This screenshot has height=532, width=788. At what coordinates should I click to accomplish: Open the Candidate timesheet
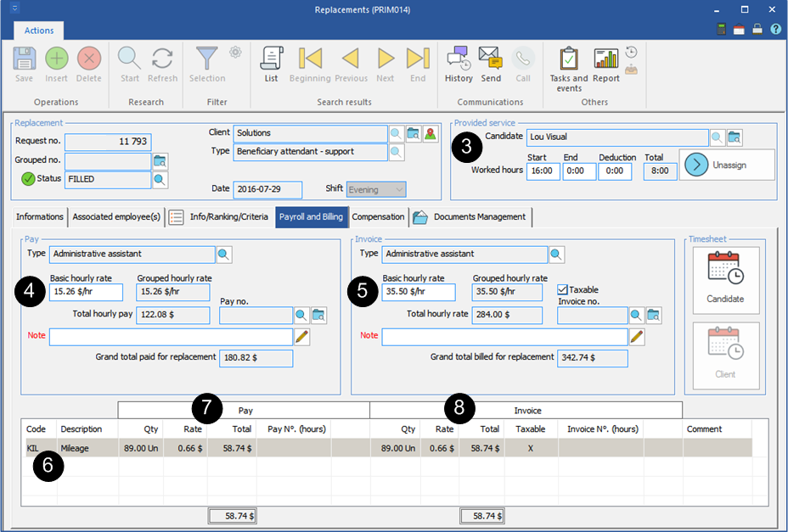pos(726,280)
